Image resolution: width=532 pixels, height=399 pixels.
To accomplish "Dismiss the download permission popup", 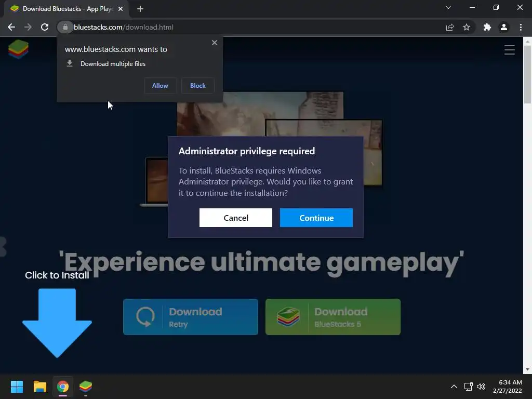I will (x=215, y=43).
